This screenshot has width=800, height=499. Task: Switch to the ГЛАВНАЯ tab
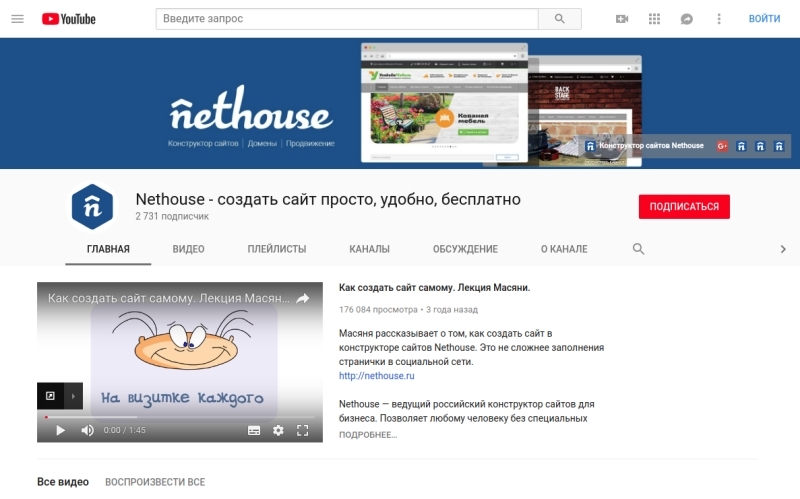click(108, 249)
